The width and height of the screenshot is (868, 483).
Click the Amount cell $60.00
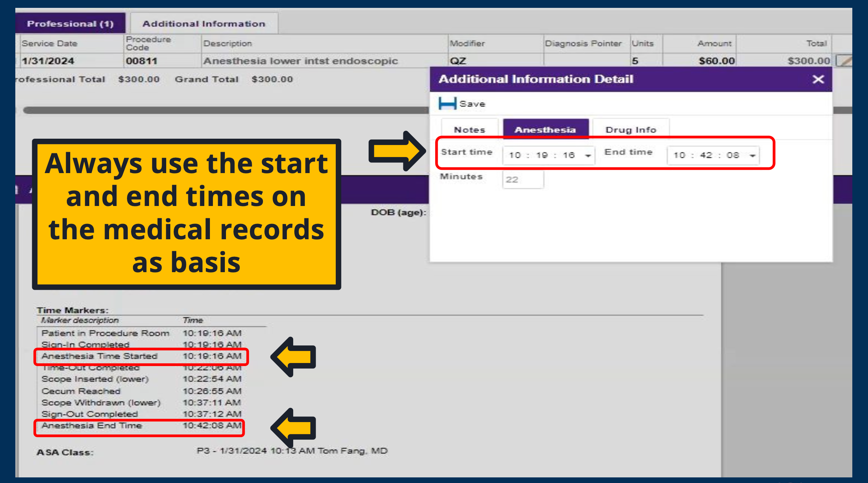pyautogui.click(x=716, y=61)
